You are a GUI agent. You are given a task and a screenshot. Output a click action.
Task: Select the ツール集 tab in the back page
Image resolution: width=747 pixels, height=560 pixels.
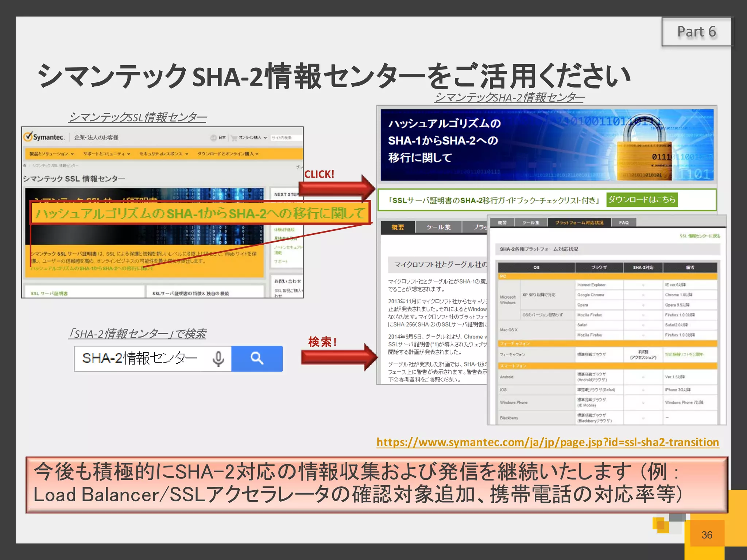(x=438, y=227)
